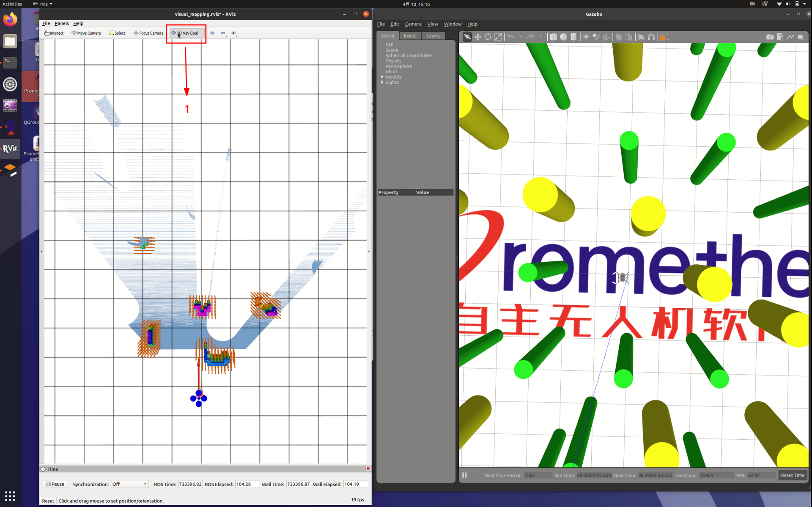The image size is (812, 507).
Task: Click the Gazebo copy icon
Action: (619, 37)
